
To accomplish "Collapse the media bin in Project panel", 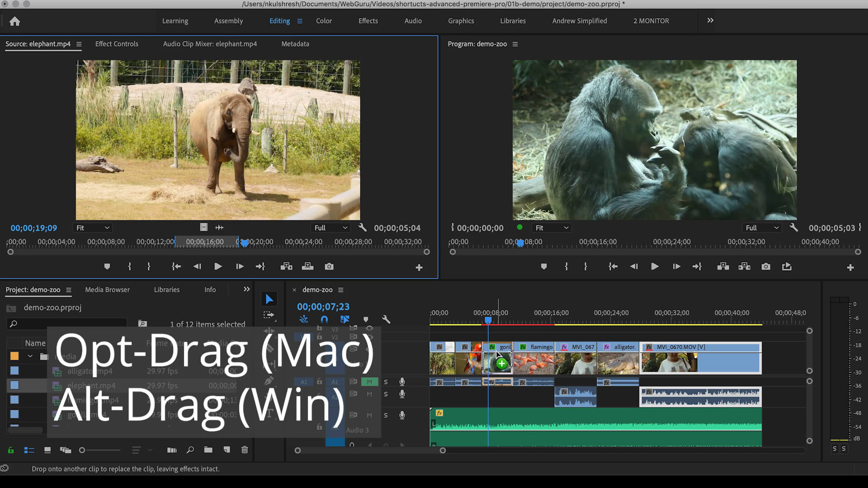I will tap(30, 356).
